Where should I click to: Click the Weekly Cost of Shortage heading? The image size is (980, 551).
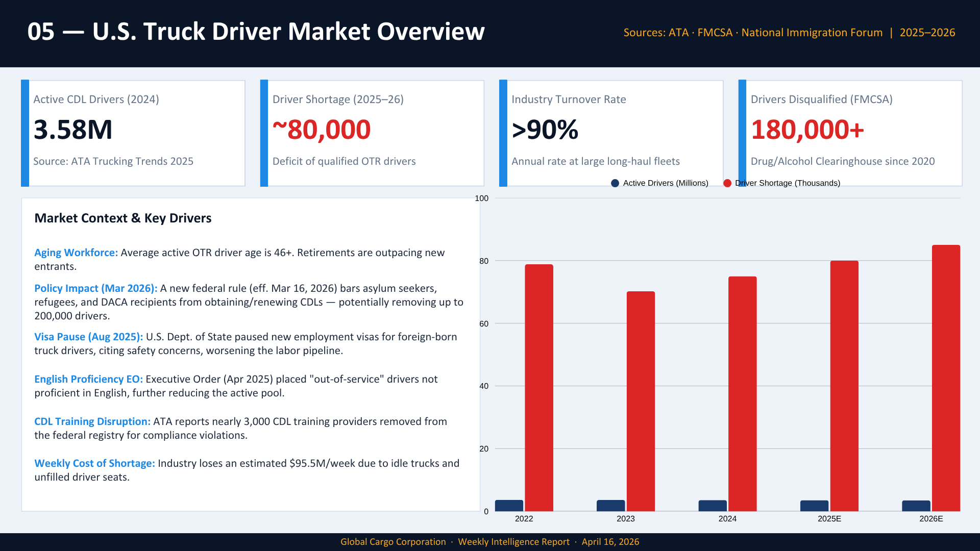coord(94,463)
